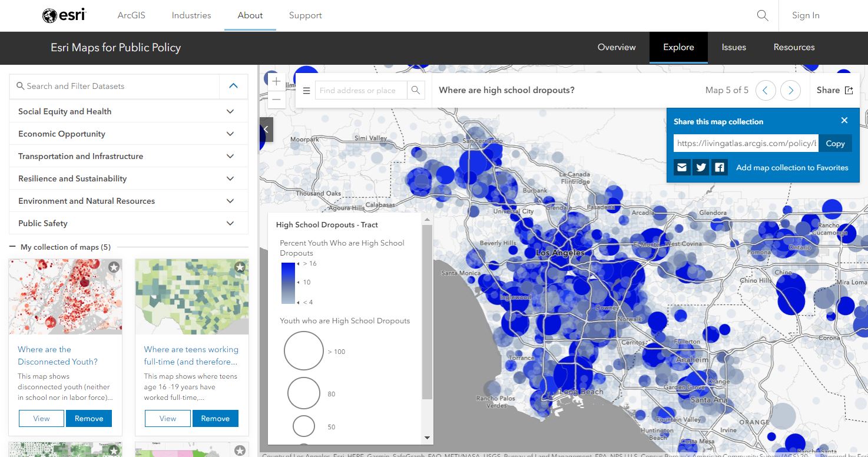868x457 pixels.
Task: Expand Economic Opportunity category
Action: [x=128, y=134]
